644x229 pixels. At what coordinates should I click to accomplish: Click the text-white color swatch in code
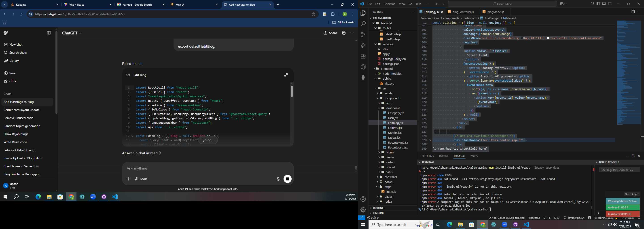[548, 38]
